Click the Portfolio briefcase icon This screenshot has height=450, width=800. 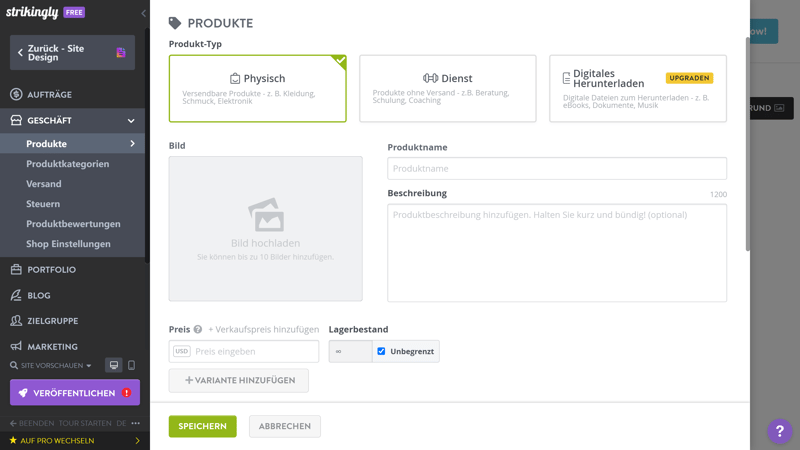[16, 270]
